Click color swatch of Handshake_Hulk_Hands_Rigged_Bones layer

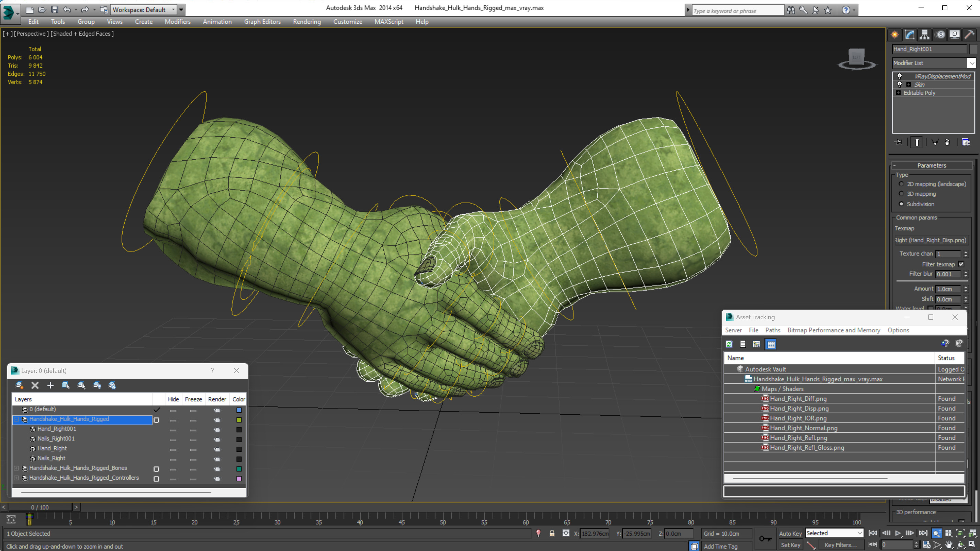[239, 469]
